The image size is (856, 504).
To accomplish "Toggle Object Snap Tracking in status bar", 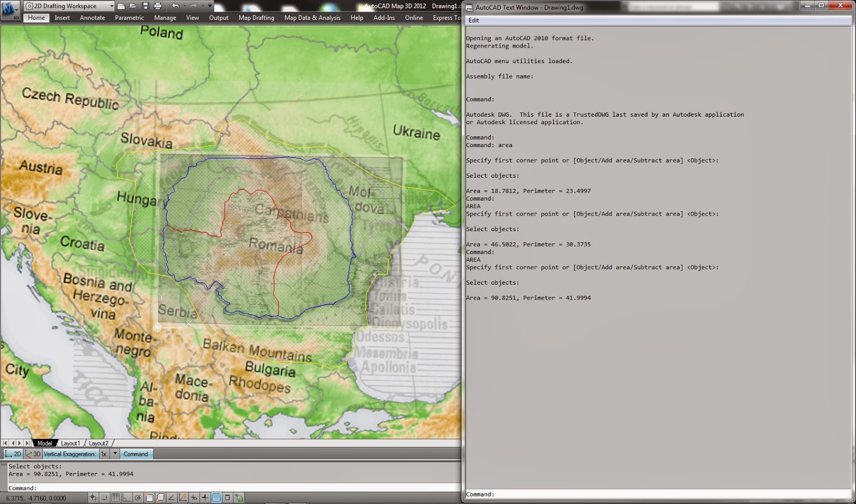I will click(172, 498).
